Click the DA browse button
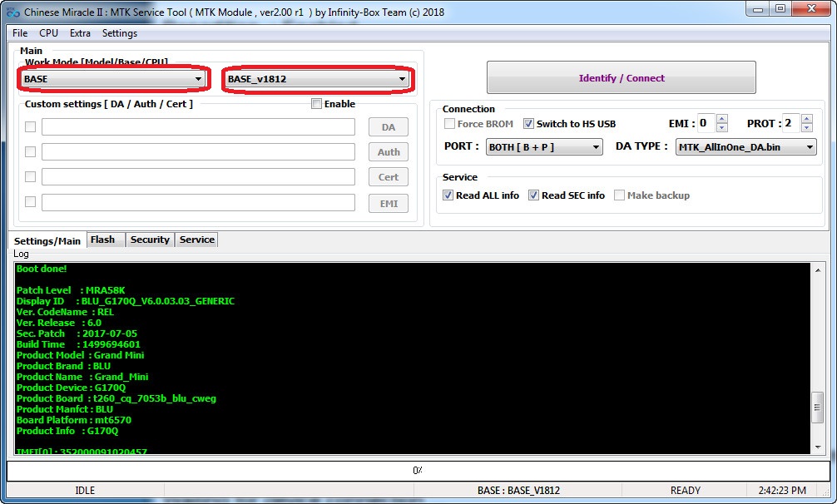 tap(388, 127)
